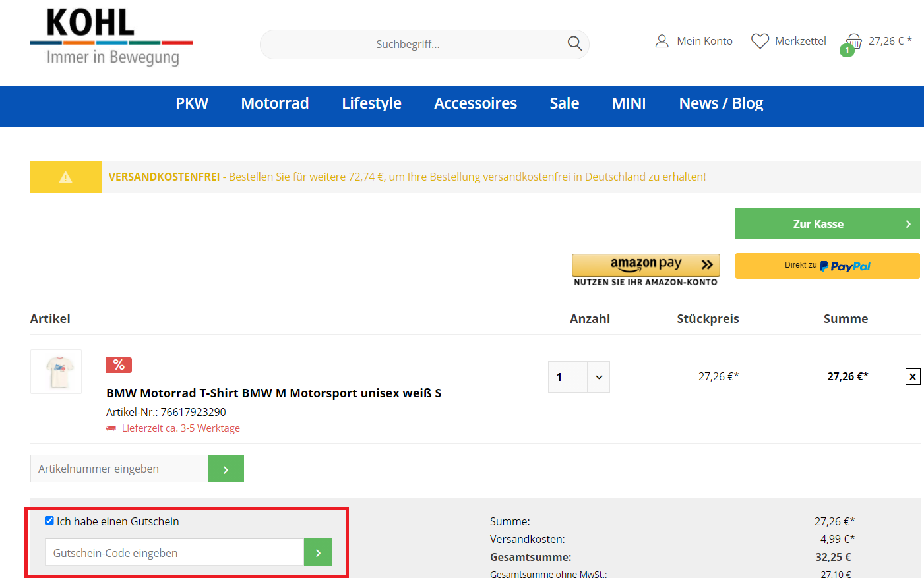Open the shopping basket icon
The height and width of the screenshot is (578, 924).
pyautogui.click(x=853, y=42)
